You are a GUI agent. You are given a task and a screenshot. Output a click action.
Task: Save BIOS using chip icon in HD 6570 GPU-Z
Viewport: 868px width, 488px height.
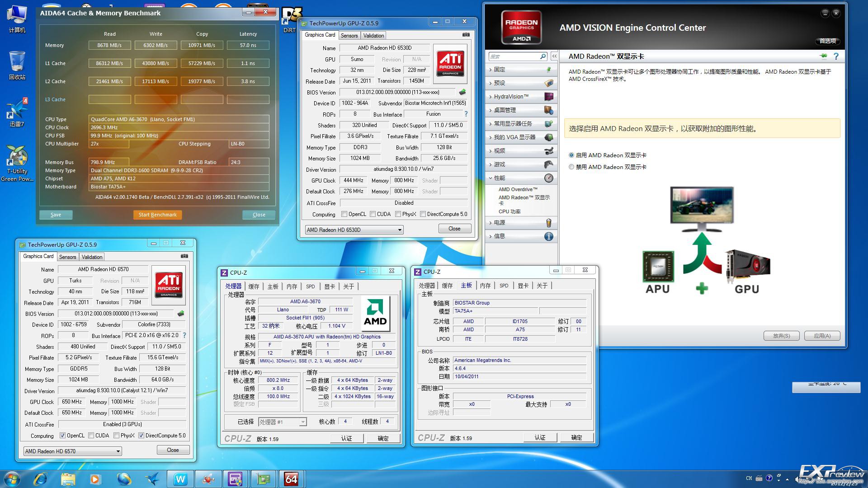[x=181, y=314]
